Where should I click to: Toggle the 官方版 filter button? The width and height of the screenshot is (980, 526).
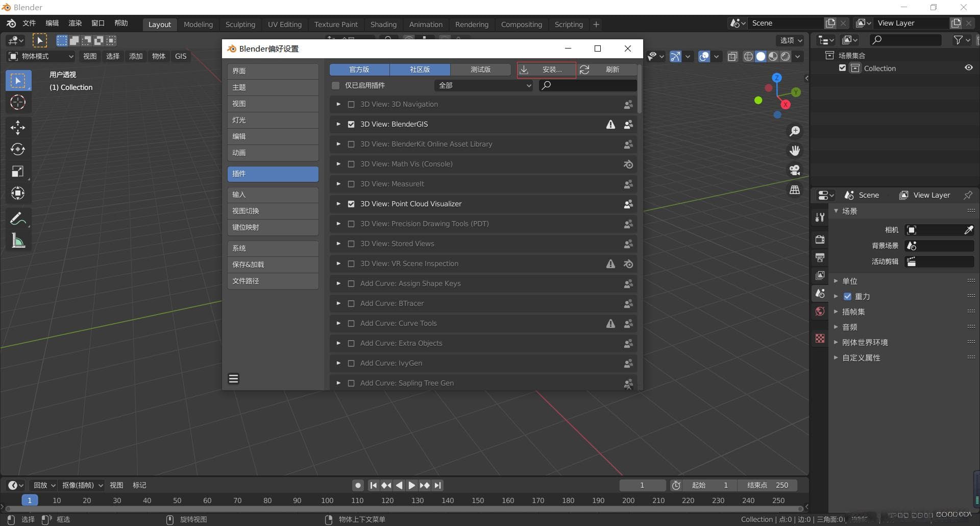[359, 69]
